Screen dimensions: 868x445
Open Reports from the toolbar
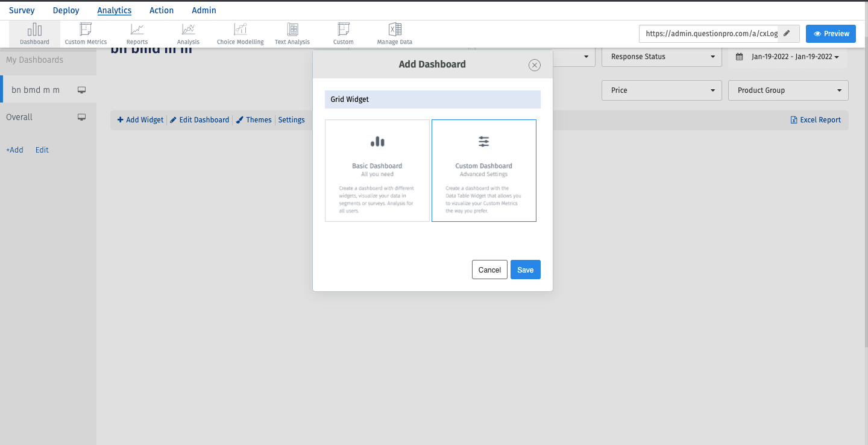pos(137,33)
